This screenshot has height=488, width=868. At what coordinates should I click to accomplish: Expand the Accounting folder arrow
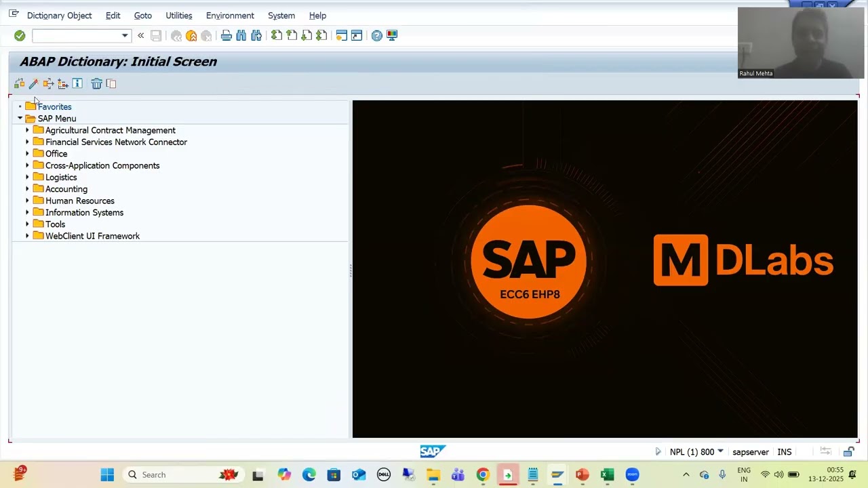pos(28,189)
